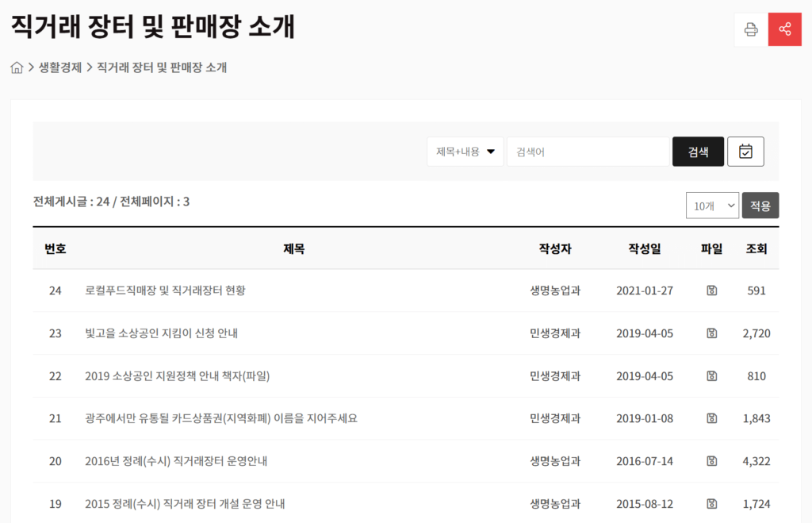Viewport: 812px width, 523px height.
Task: Open the 10개 items-per-page dropdown
Action: [x=712, y=206]
